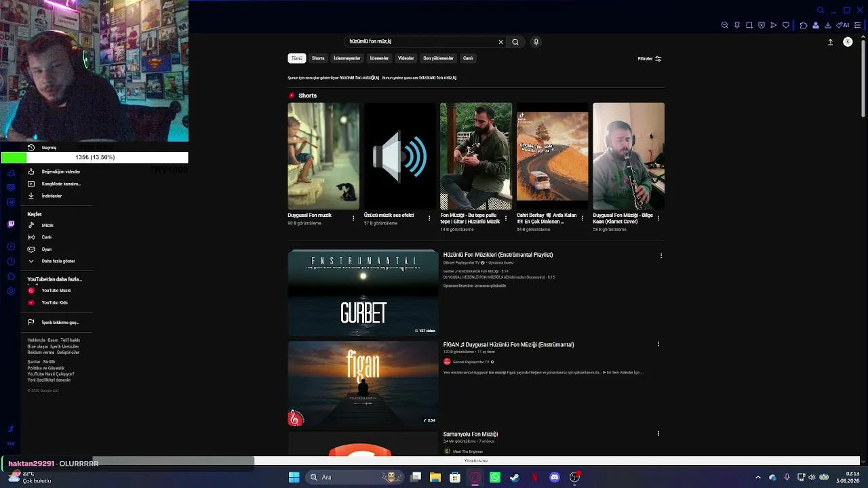Image resolution: width=868 pixels, height=488 pixels.
Task: Open the FİGAN Duygusal Hüzünlü Fon Müziği title
Action: coord(509,344)
